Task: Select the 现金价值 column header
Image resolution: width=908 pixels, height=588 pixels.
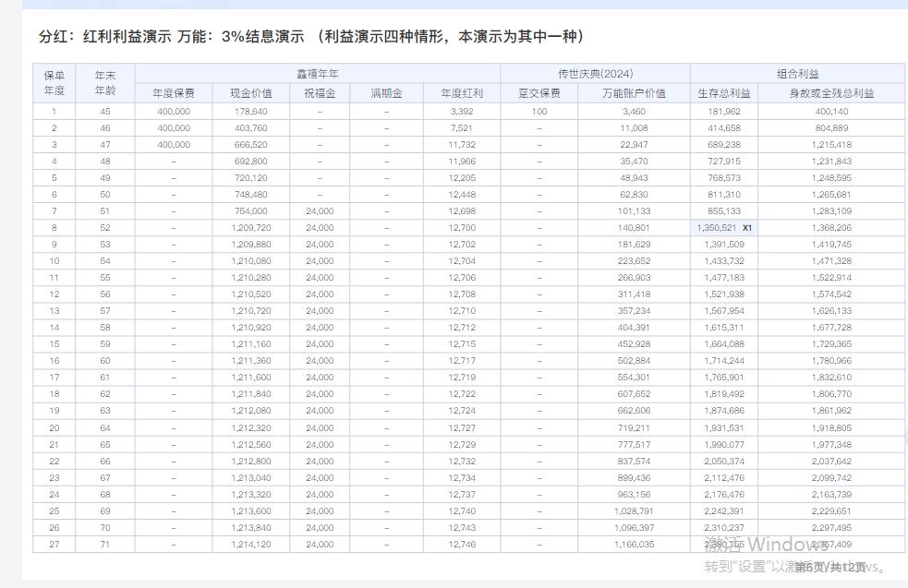Action: tap(244, 92)
